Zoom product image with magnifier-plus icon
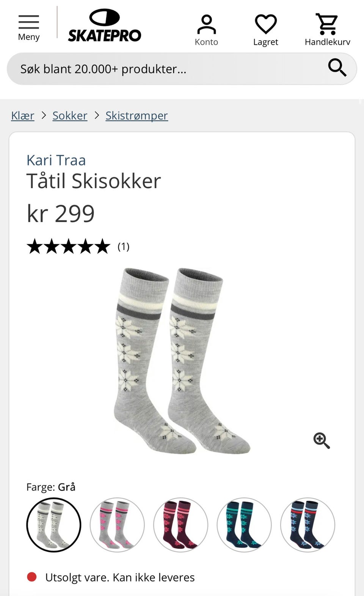 [322, 440]
